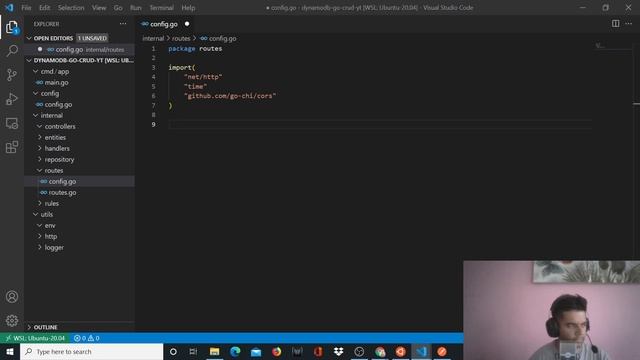Open the Run and Debug view

click(12, 99)
